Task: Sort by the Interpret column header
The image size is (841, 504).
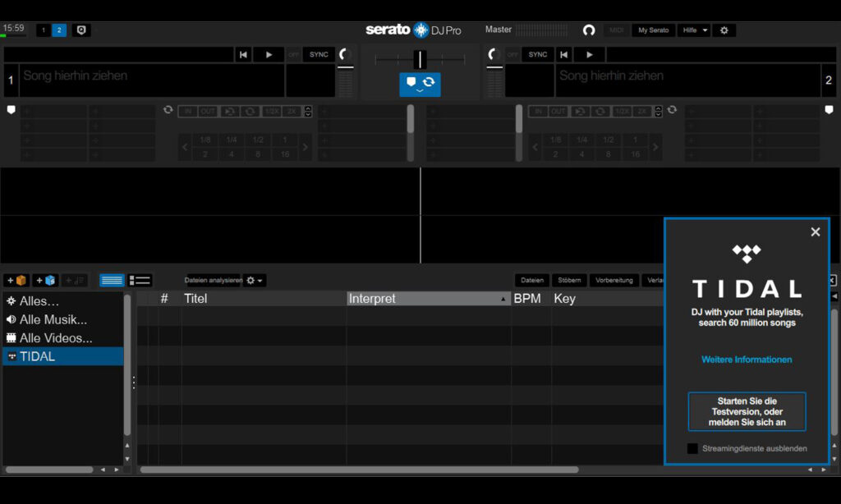Action: [x=429, y=299]
